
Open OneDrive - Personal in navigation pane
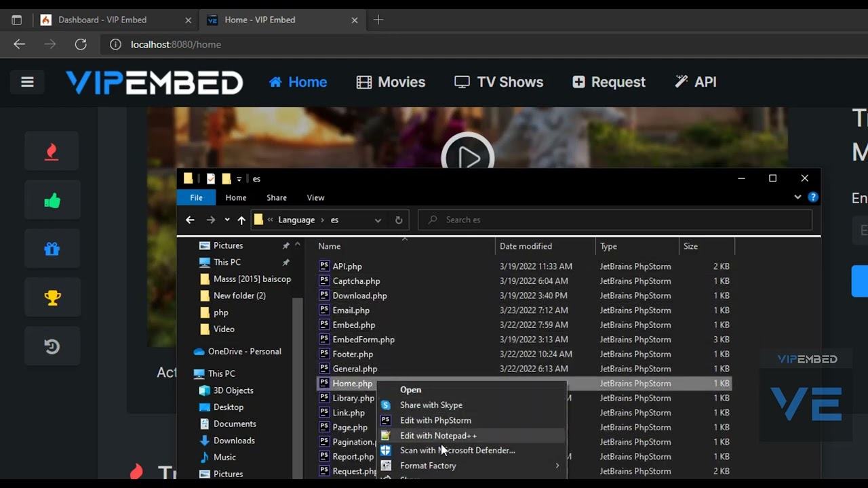pos(244,351)
